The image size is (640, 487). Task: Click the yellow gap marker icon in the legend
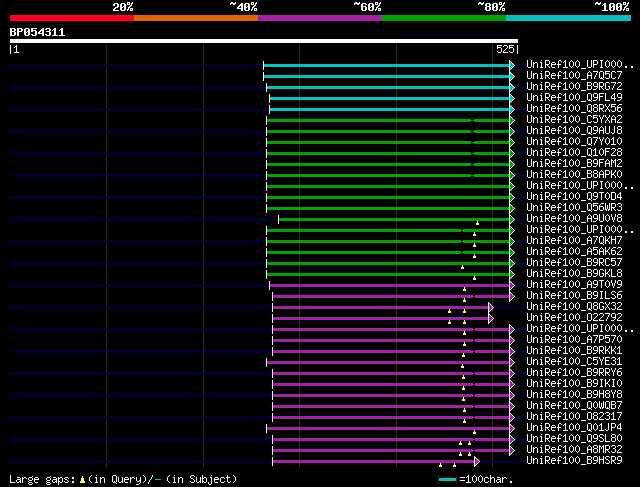pyautogui.click(x=82, y=480)
